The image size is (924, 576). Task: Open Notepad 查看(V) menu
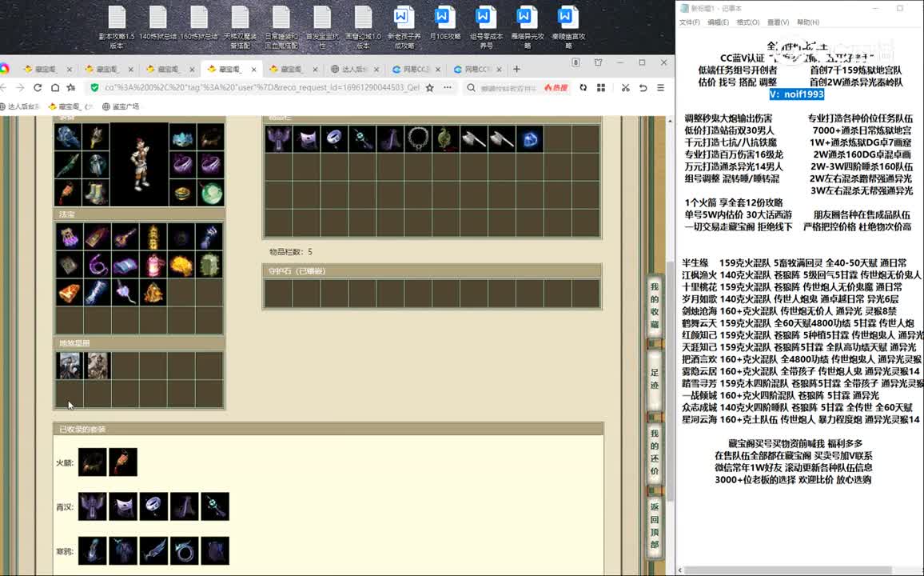point(778,22)
